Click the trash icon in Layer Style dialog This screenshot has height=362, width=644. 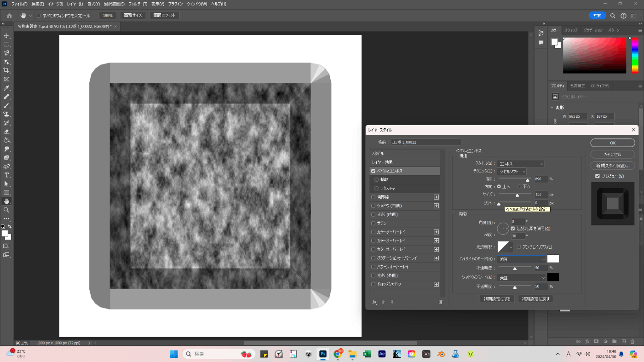coord(440,302)
